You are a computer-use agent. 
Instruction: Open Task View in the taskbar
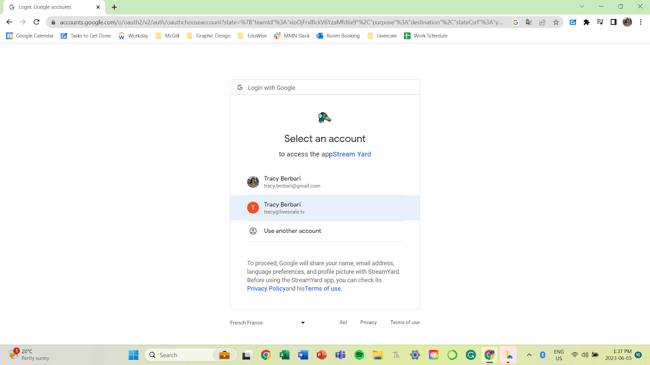coord(247,355)
